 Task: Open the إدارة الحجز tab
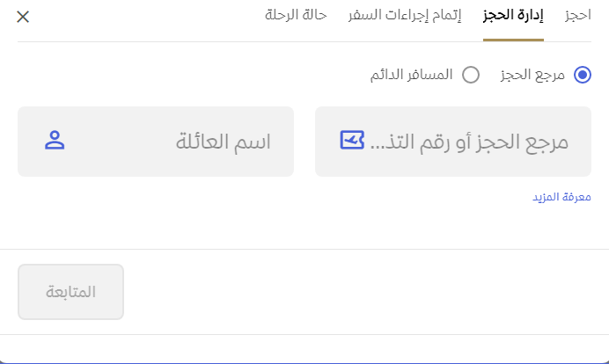coord(513,16)
